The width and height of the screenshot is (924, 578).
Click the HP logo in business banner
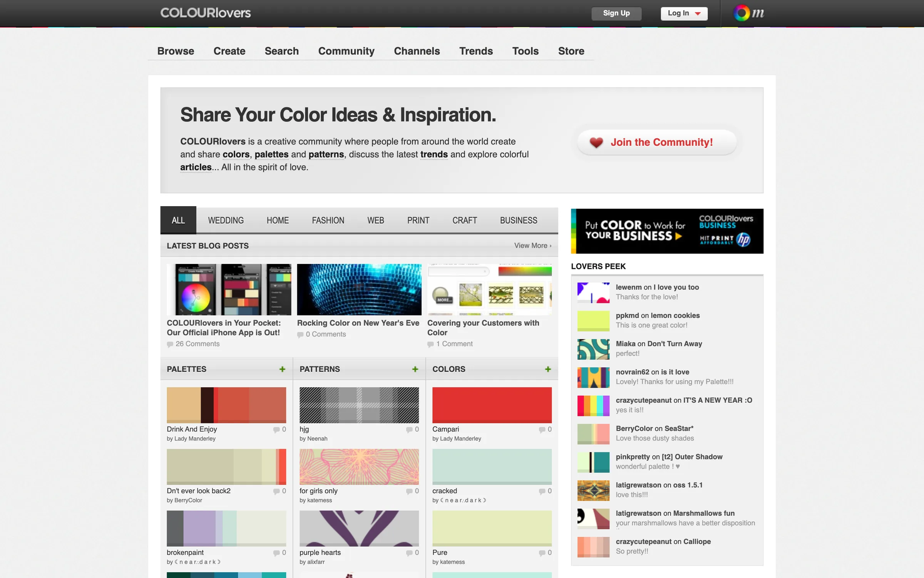[x=743, y=239]
